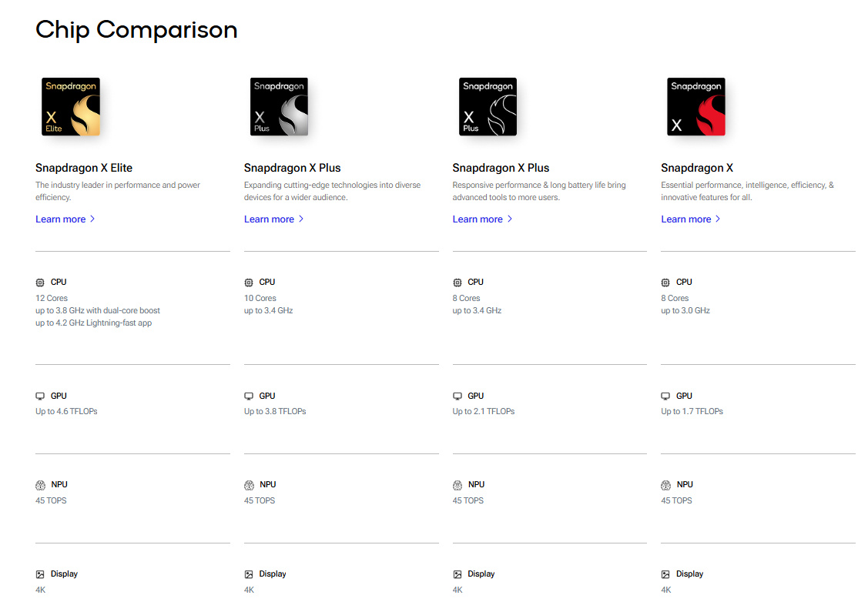868x612 pixels.
Task: Click the GPU monitor icon for X Elite
Action: (x=40, y=396)
